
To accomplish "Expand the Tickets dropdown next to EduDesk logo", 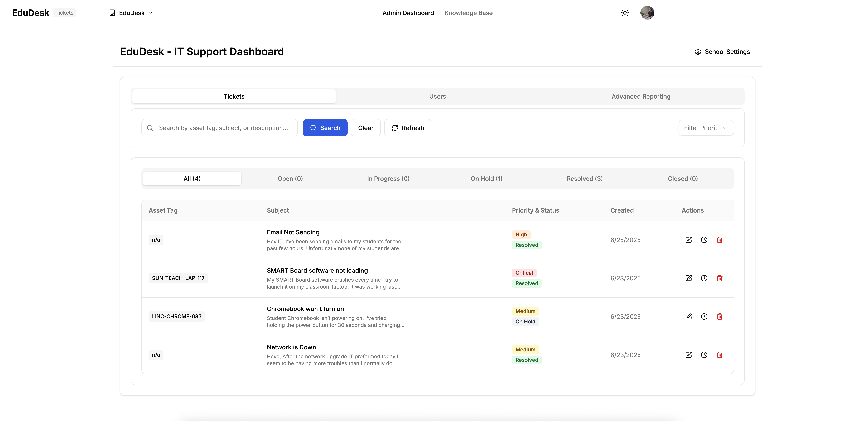I will pos(82,12).
